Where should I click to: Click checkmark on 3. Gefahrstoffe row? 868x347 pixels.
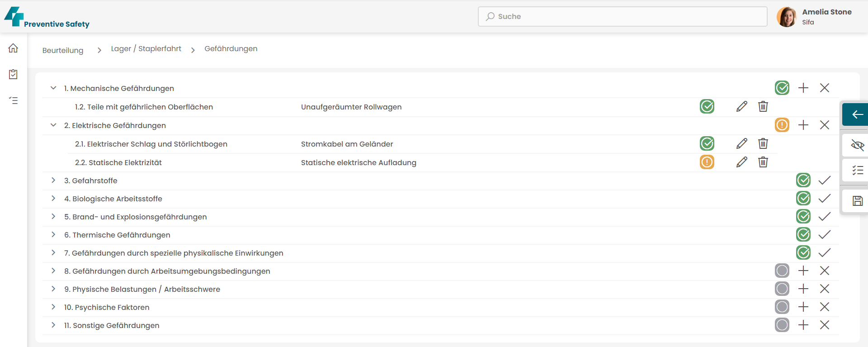[x=825, y=180]
